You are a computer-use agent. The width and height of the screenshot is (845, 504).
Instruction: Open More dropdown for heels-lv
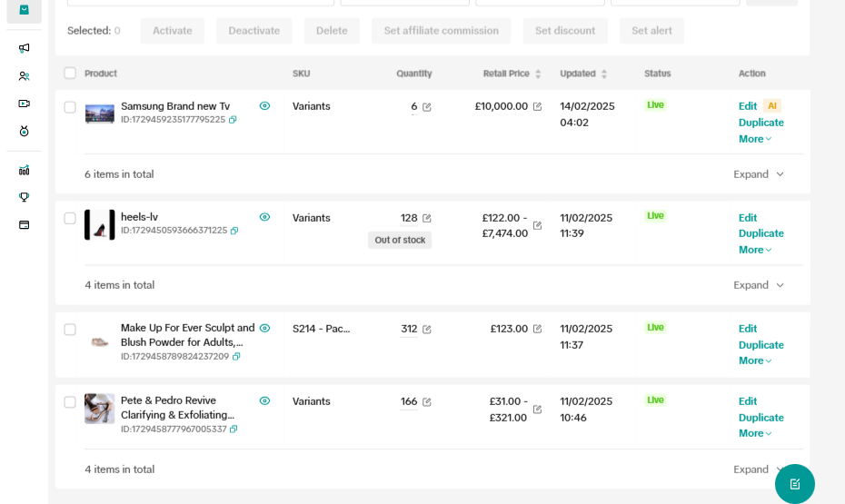(755, 250)
